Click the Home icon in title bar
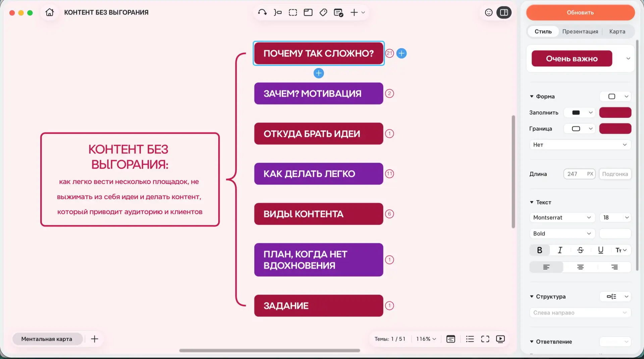Screen dimensions: 644x359 (50, 12)
